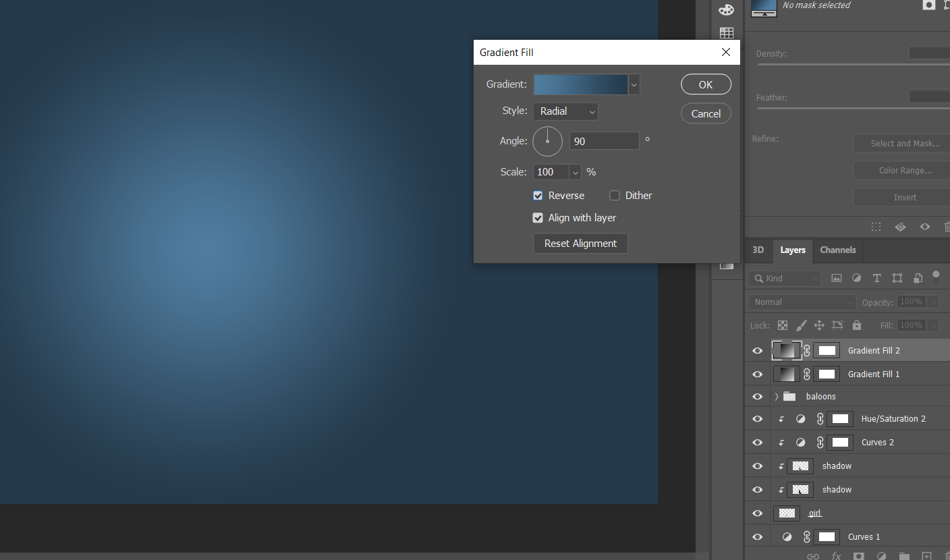Lock image pixels brush icon
Image resolution: width=950 pixels, height=560 pixels.
coord(801,325)
